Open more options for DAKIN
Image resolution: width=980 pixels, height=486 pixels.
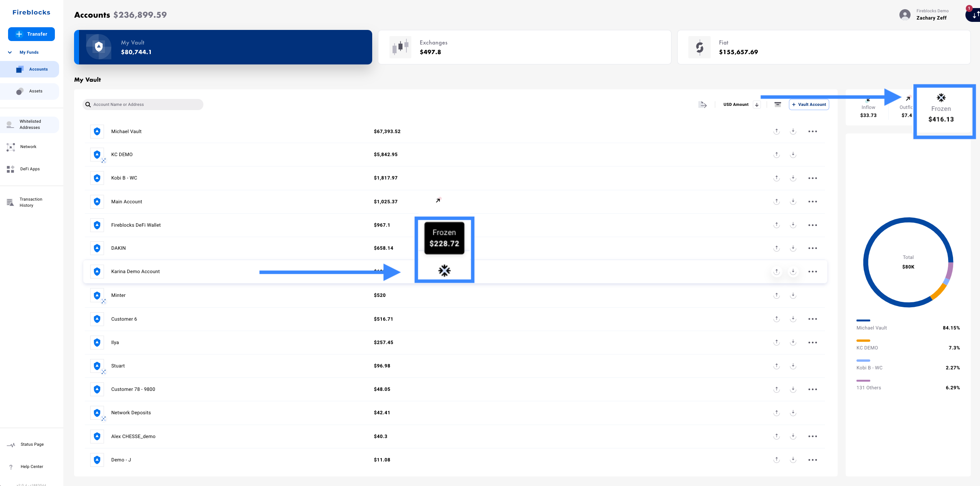813,248
